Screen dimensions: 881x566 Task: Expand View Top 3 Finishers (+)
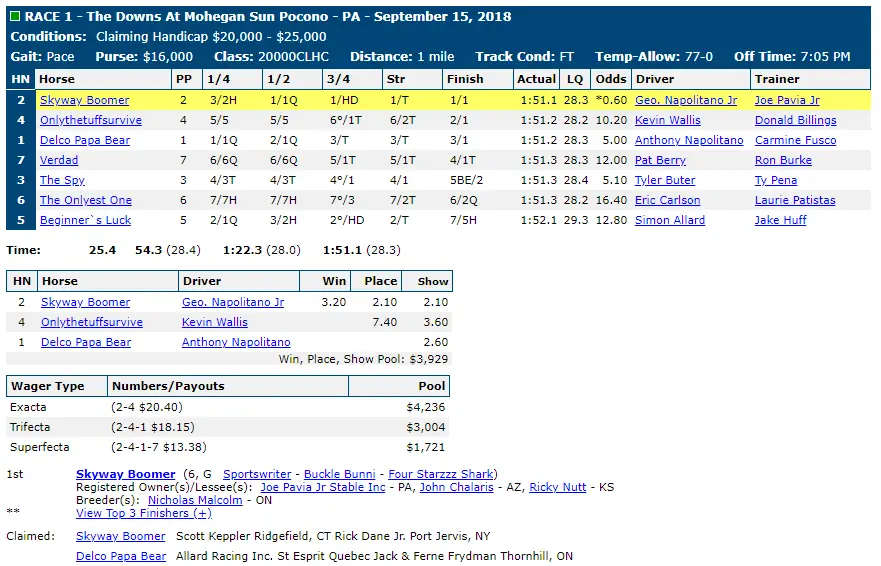(144, 513)
